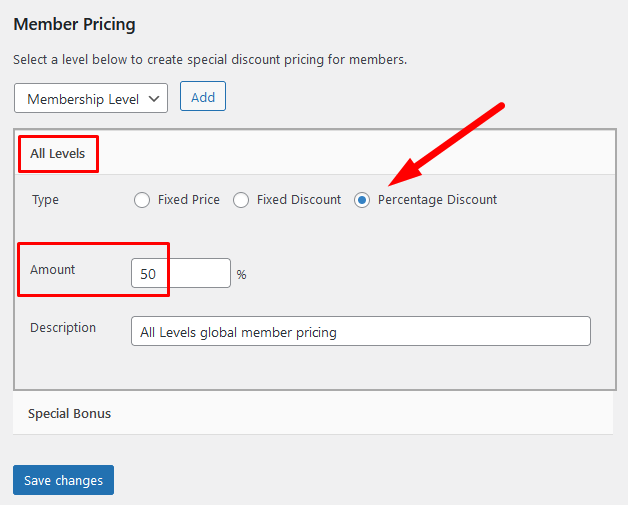The width and height of the screenshot is (628, 505).
Task: Focus the Amount input containing 50
Action: (x=180, y=273)
